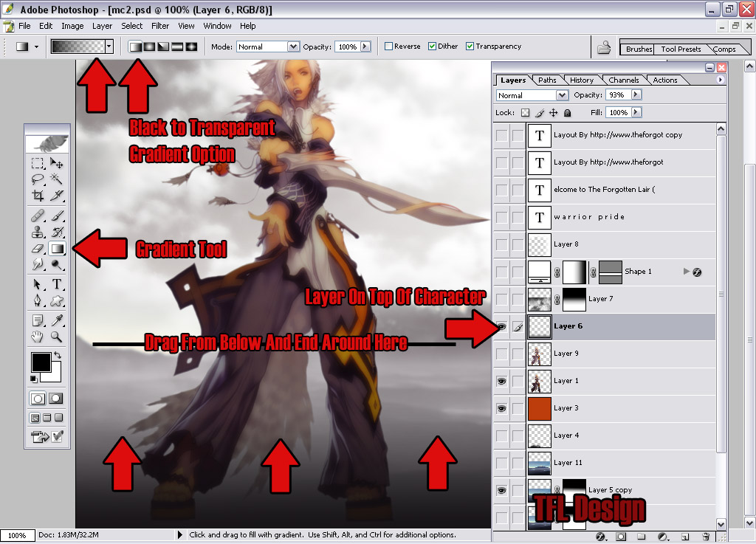Open the Tool Presets palette tab
The width and height of the screenshot is (756, 544).
[681, 49]
